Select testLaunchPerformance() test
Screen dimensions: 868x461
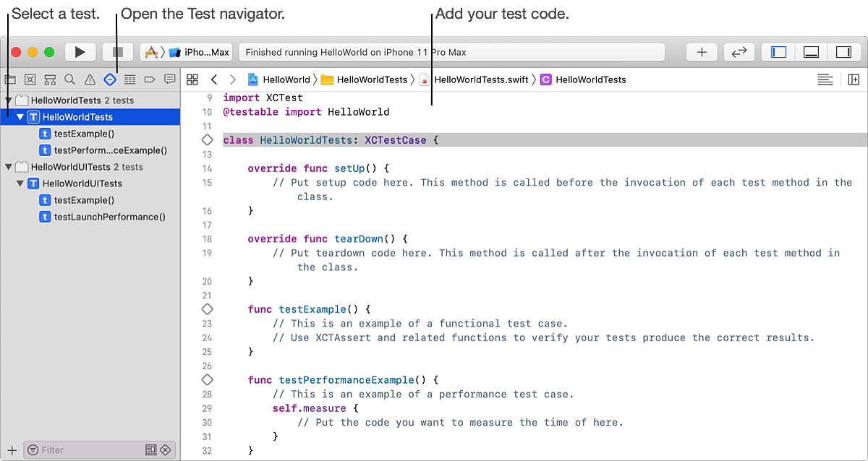(90, 217)
